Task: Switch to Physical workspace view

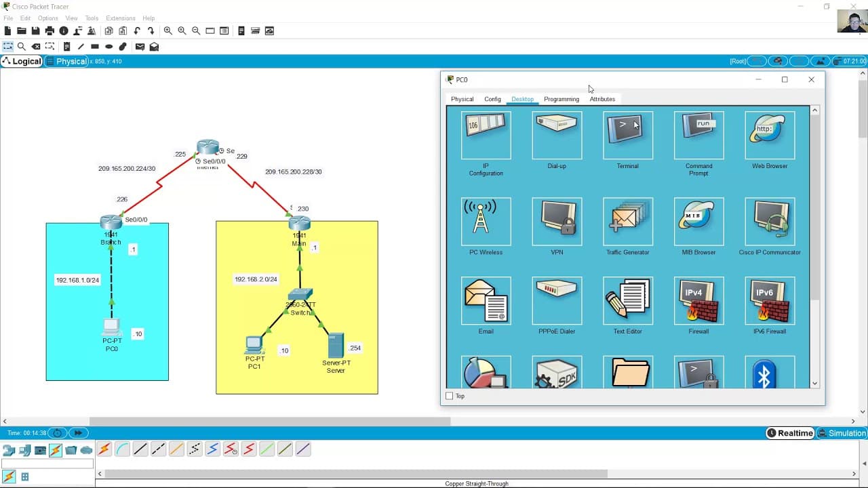Action: [x=66, y=61]
